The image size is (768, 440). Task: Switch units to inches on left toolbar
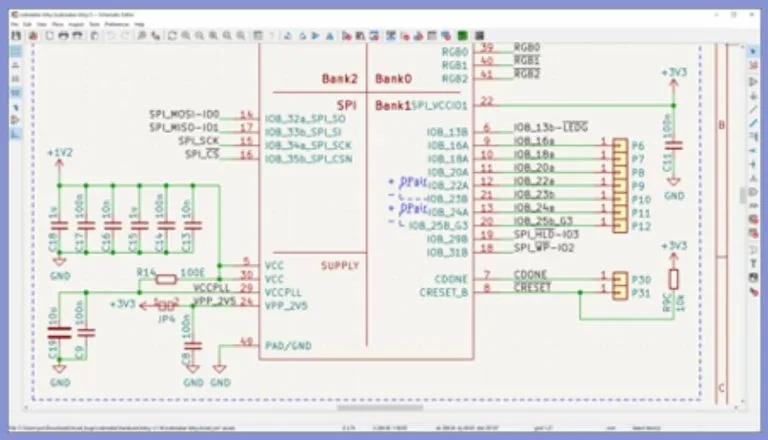16,65
